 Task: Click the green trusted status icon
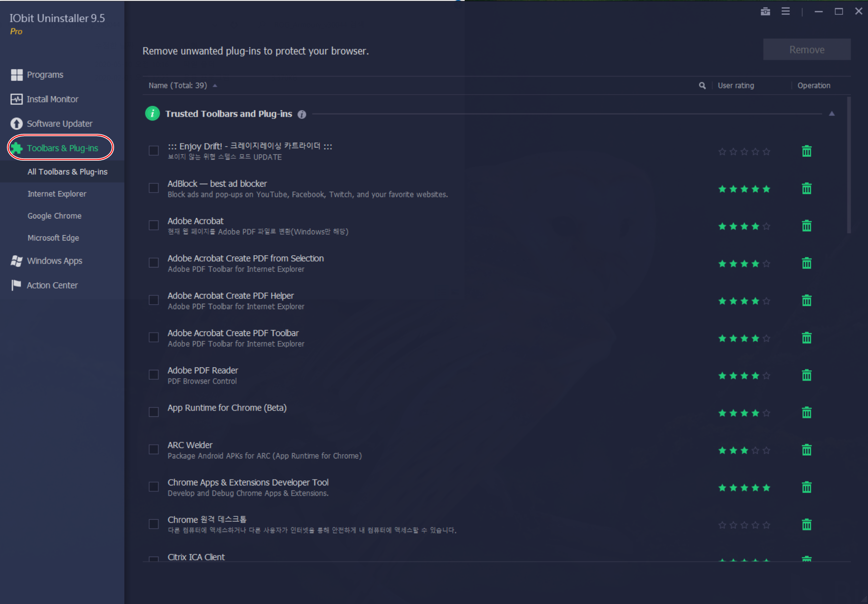[x=152, y=114]
